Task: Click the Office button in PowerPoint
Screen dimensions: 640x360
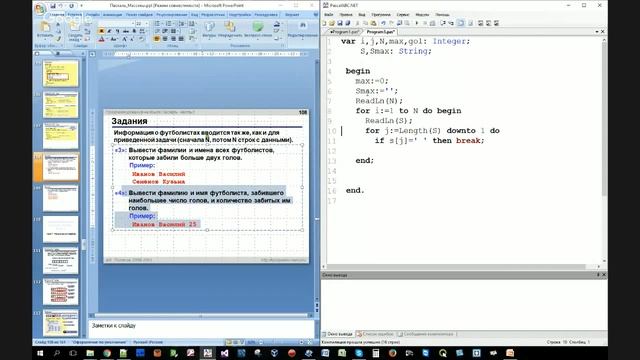Action: [40, 8]
